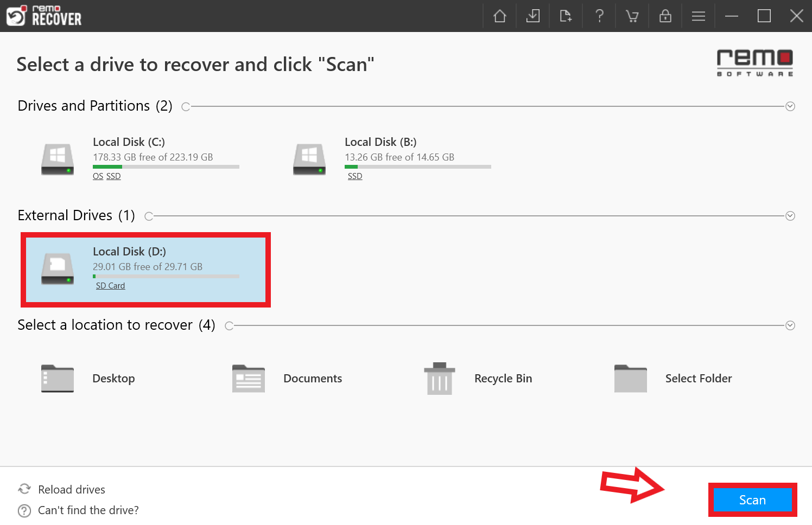The height and width of the screenshot is (525, 812).
Task: Click the Remo Software logo
Action: [755, 63]
